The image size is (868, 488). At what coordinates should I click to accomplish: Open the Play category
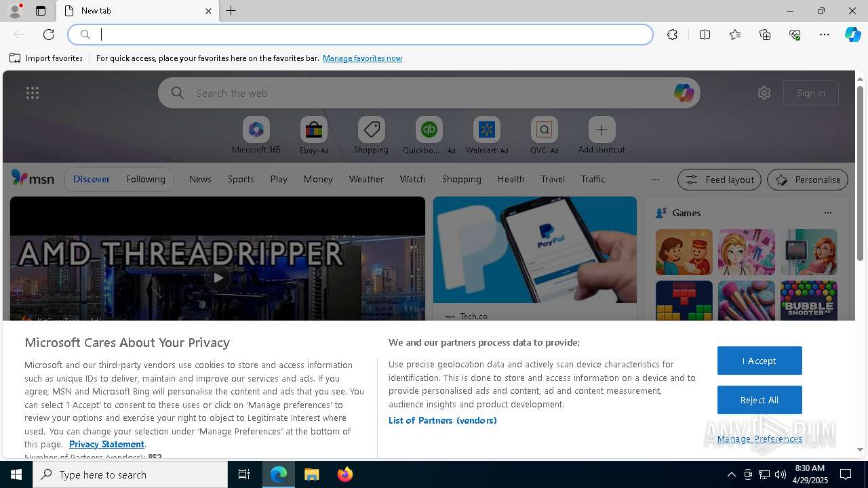279,179
